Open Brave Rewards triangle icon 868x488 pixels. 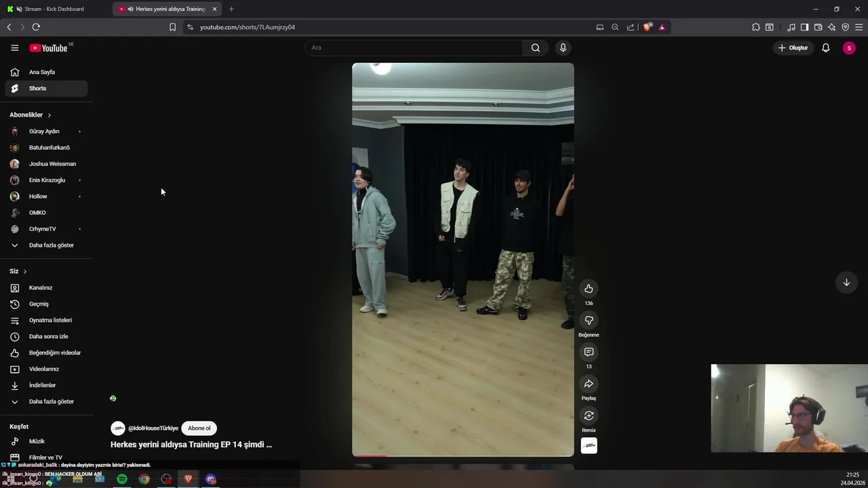pos(662,27)
